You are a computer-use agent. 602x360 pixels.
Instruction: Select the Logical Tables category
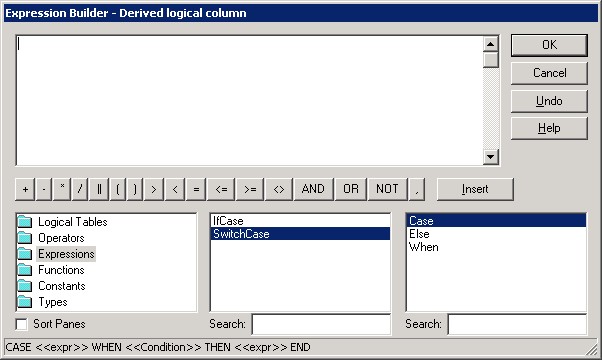73,222
